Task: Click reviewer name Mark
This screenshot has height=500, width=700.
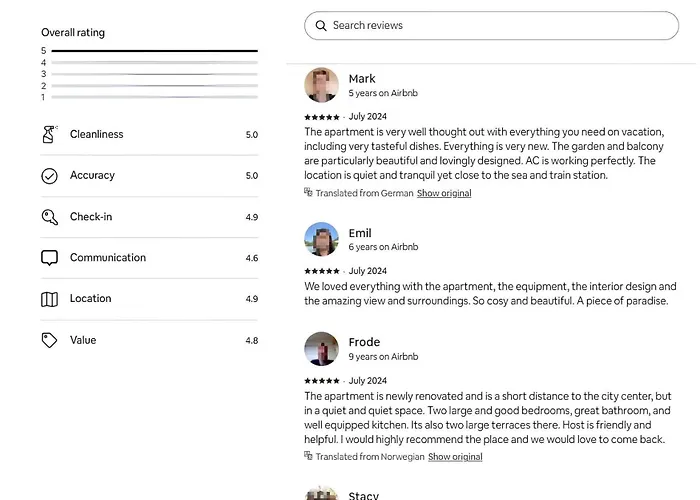Action: pos(362,79)
